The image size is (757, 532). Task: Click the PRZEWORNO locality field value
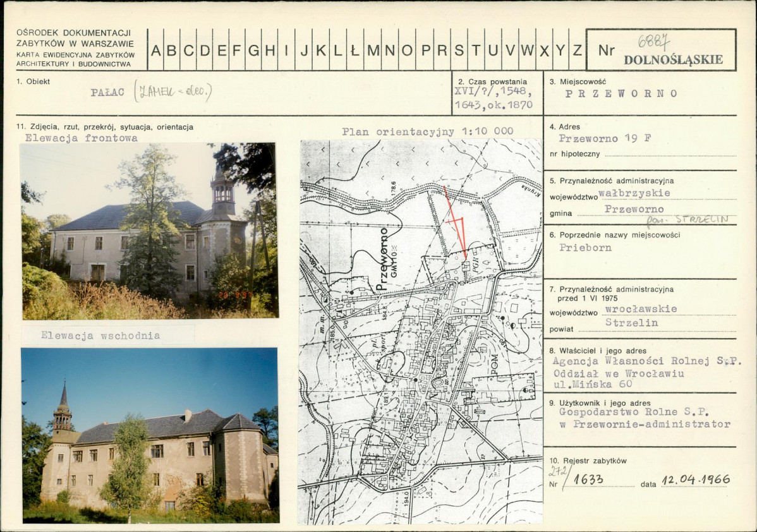click(621, 94)
